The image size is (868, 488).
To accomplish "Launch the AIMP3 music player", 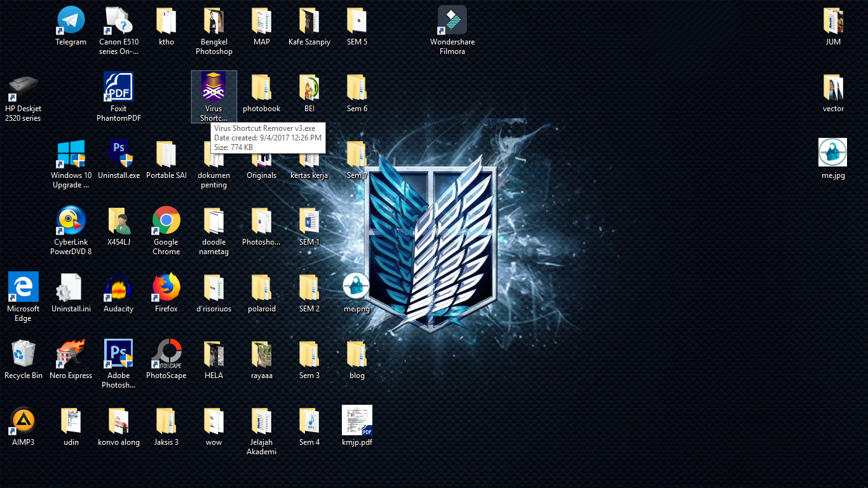I will click(23, 420).
